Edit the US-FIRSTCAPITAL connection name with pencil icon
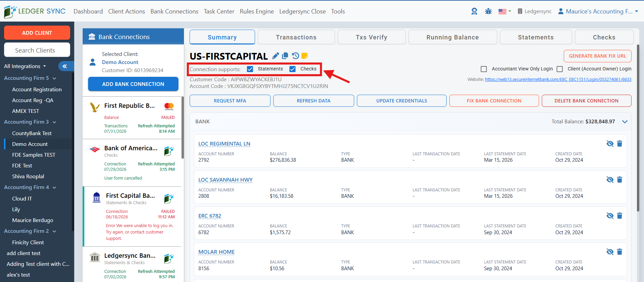 276,56
